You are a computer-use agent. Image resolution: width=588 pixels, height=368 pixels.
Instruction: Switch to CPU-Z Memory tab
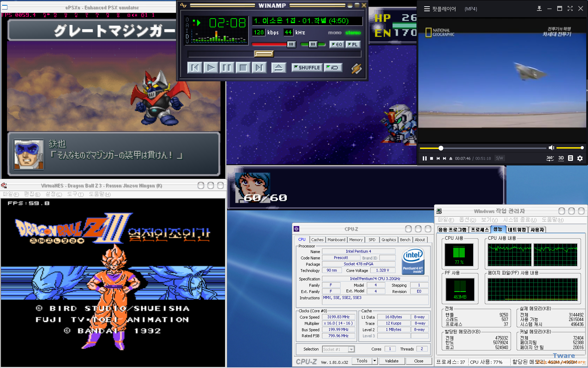(356, 240)
